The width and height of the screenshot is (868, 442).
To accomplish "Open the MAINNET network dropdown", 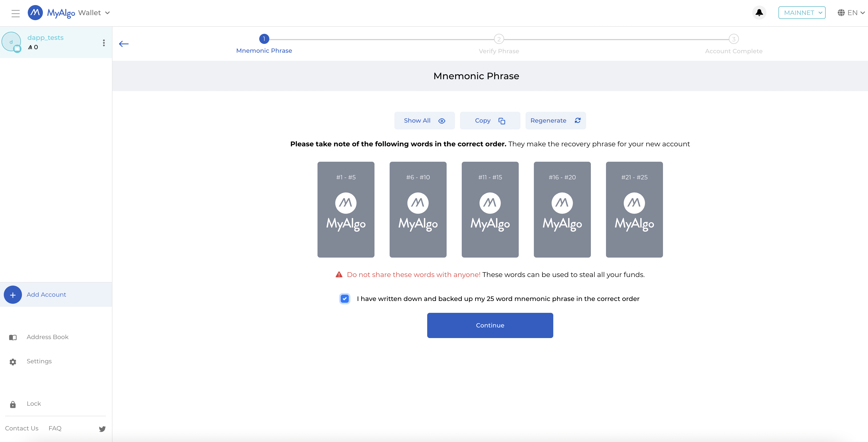I will click(802, 13).
